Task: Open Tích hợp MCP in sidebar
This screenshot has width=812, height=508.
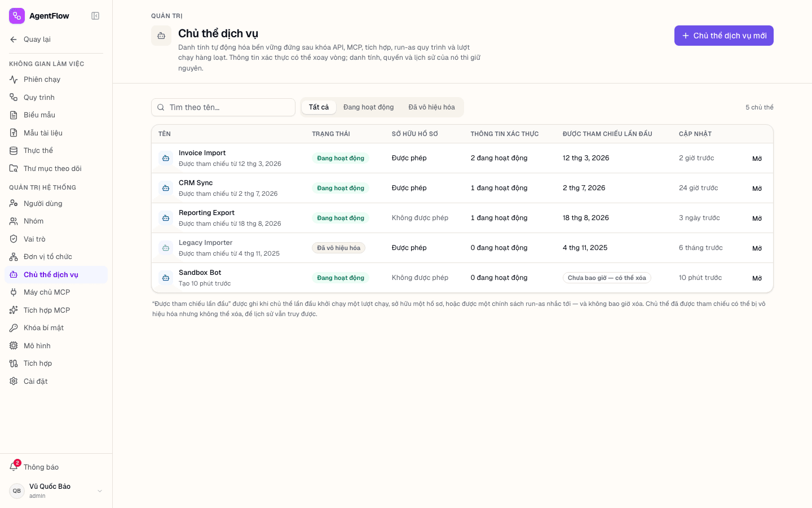Action: (56, 310)
